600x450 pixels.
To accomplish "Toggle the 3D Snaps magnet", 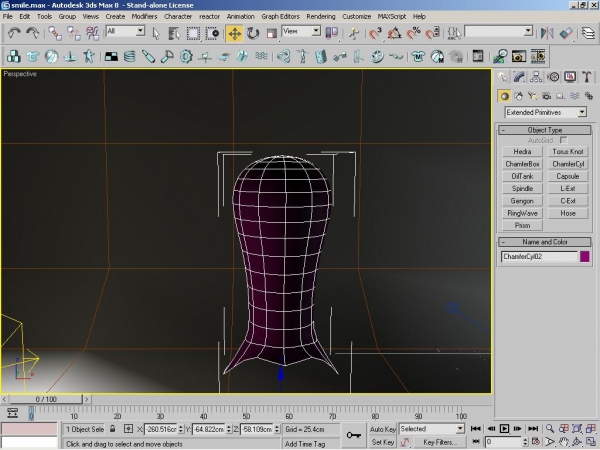I will tap(375, 33).
